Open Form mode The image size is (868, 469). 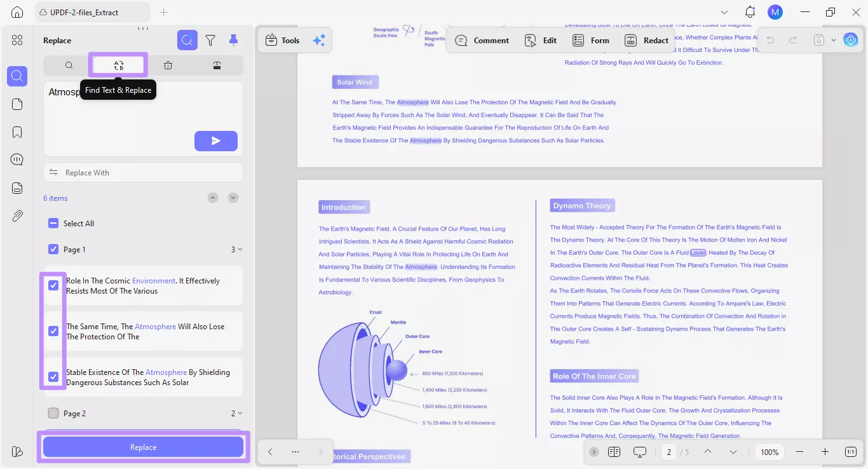pyautogui.click(x=591, y=40)
